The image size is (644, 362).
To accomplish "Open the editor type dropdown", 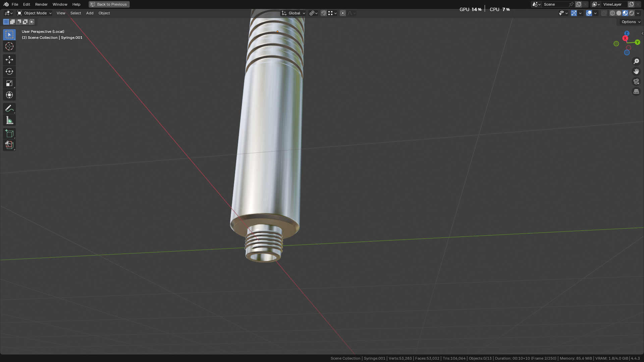I will (x=8, y=13).
